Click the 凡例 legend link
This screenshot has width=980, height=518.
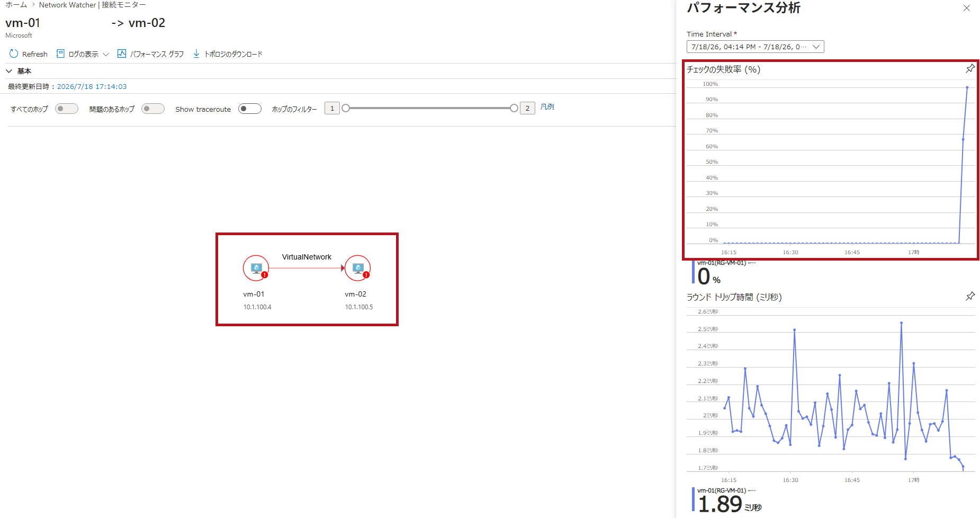pyautogui.click(x=547, y=107)
